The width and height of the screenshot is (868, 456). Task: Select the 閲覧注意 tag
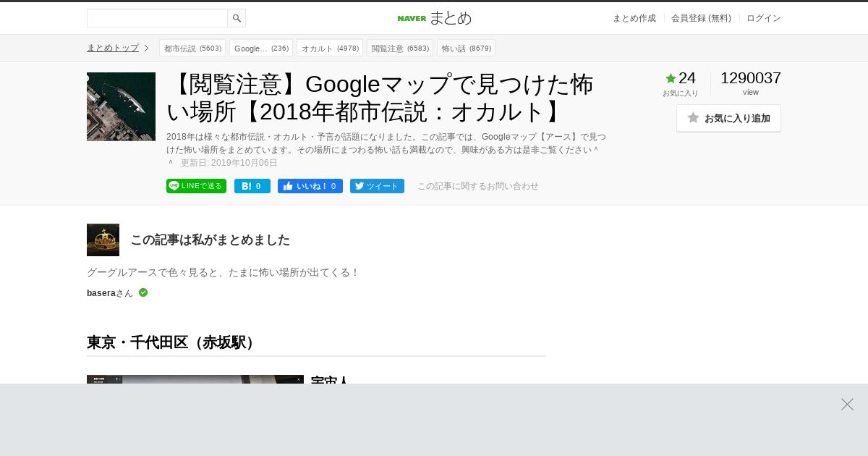tap(400, 48)
